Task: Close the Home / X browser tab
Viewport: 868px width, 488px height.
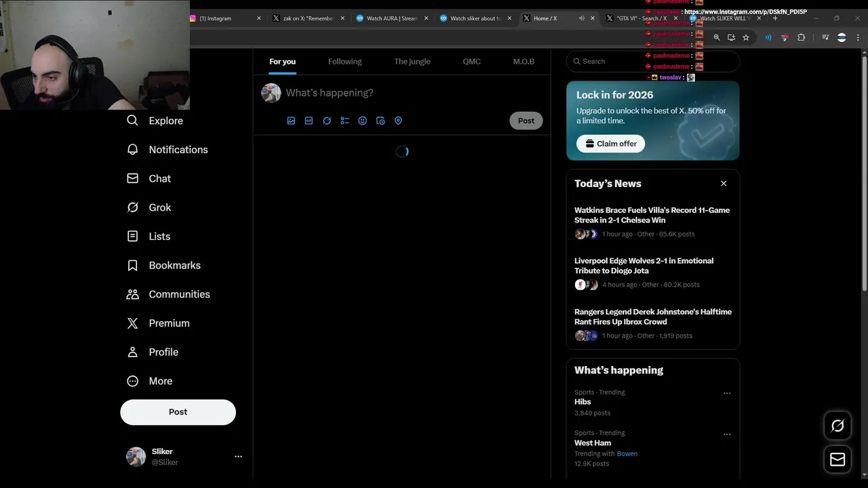Action: coord(592,18)
